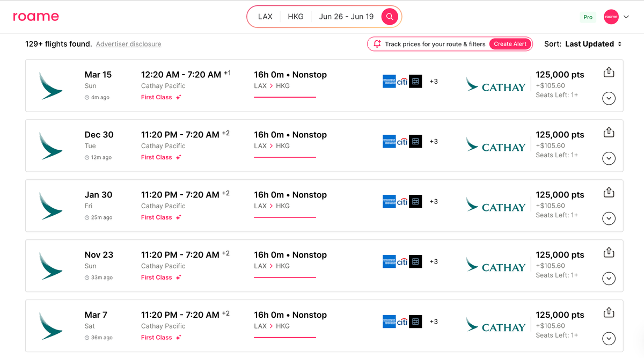Share the Mar 7 flight
This screenshot has width=644, height=358.
point(609,312)
